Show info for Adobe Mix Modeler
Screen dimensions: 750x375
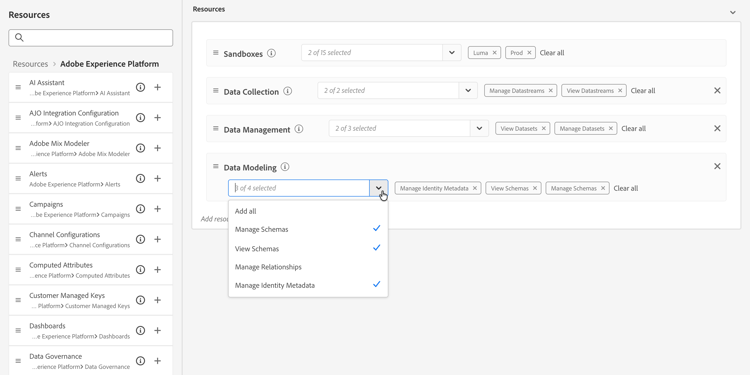point(140,148)
